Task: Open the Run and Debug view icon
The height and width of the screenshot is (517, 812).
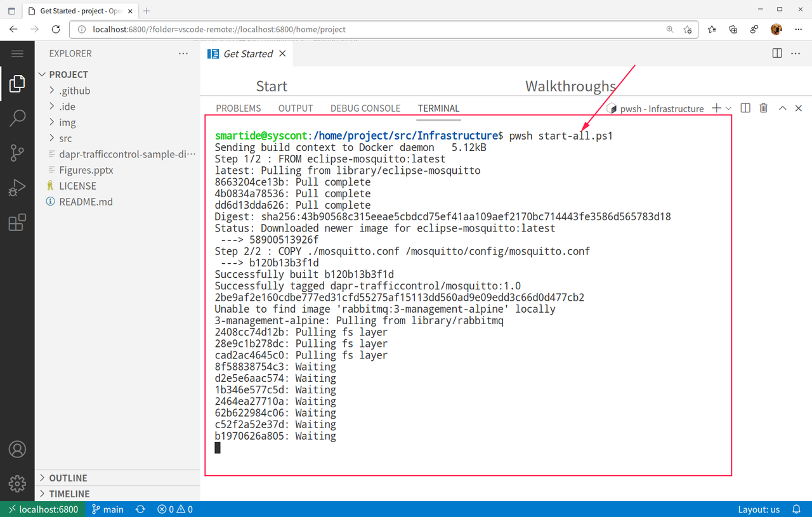Action: coord(17,188)
